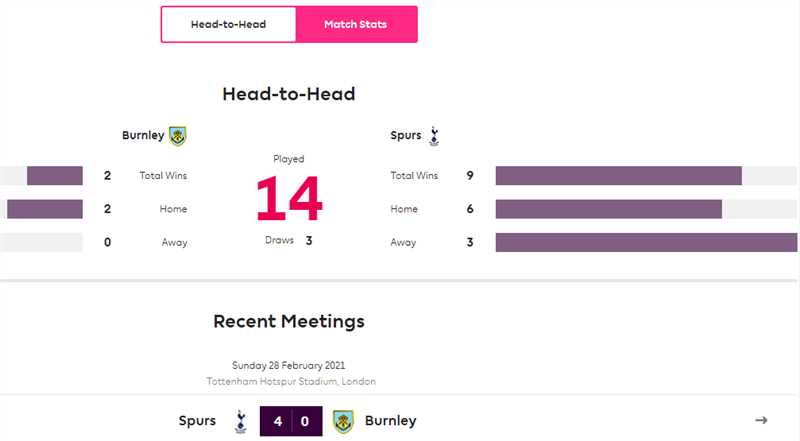This screenshot has height=441, width=800.
Task: Click the Spurs Total Wins bar
Action: pos(618,176)
